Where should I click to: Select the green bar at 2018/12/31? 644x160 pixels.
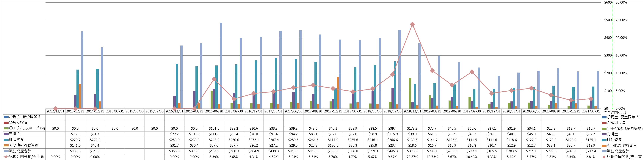coord(410,93)
